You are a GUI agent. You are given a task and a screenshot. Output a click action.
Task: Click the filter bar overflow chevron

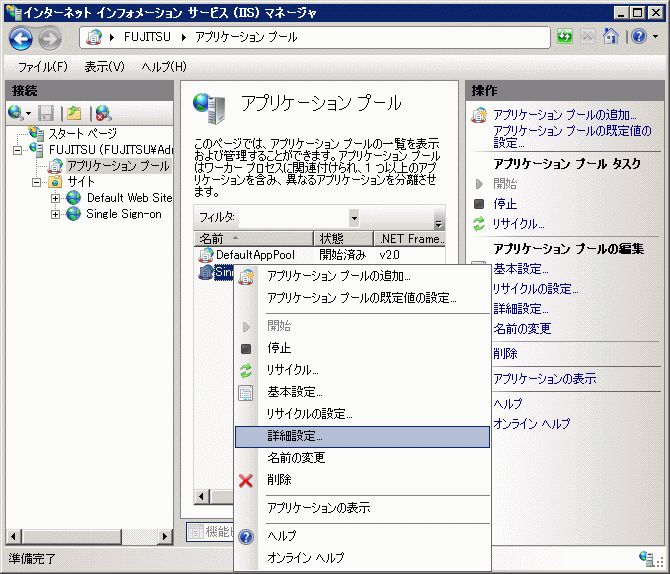point(438,223)
